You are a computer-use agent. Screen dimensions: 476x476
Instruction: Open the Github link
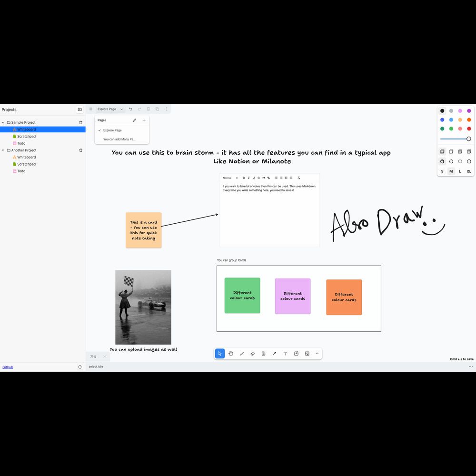click(x=8, y=367)
